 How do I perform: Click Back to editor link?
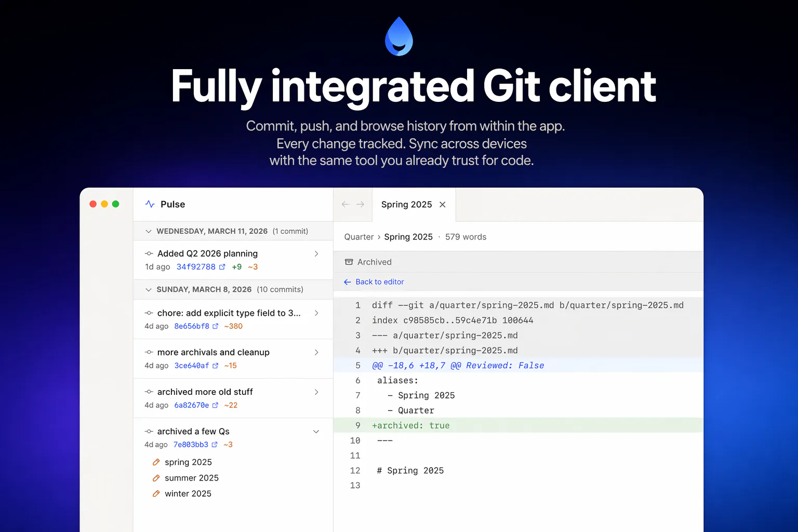click(x=380, y=282)
